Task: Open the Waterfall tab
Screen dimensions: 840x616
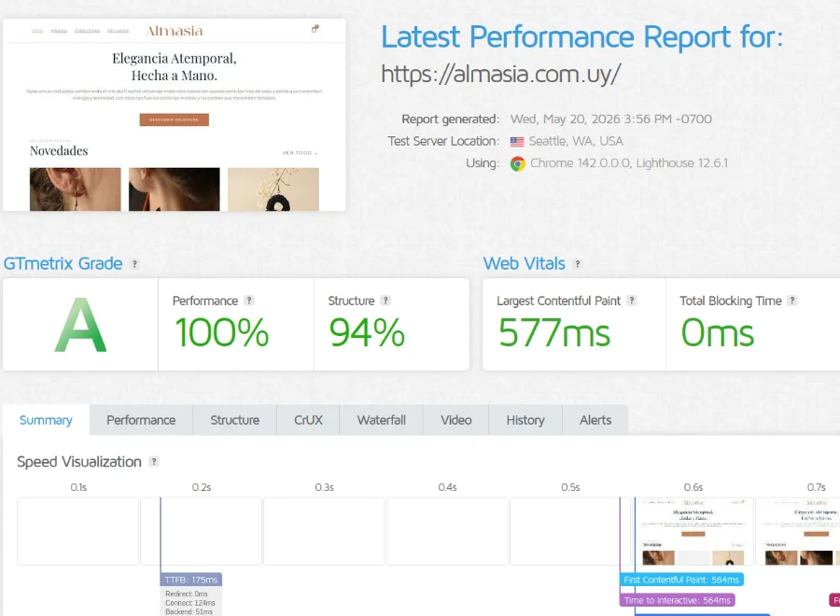Action: click(x=382, y=420)
